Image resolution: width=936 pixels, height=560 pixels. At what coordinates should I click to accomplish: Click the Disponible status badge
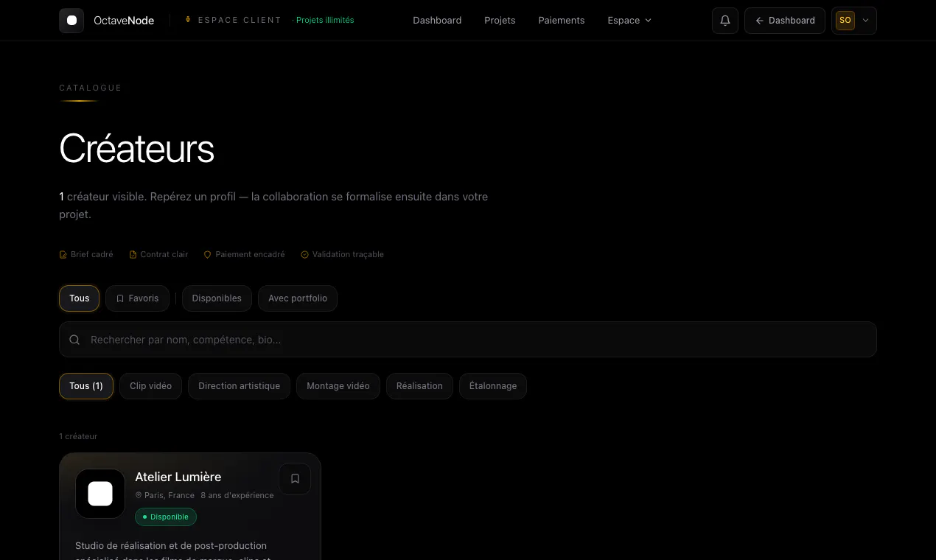[166, 517]
